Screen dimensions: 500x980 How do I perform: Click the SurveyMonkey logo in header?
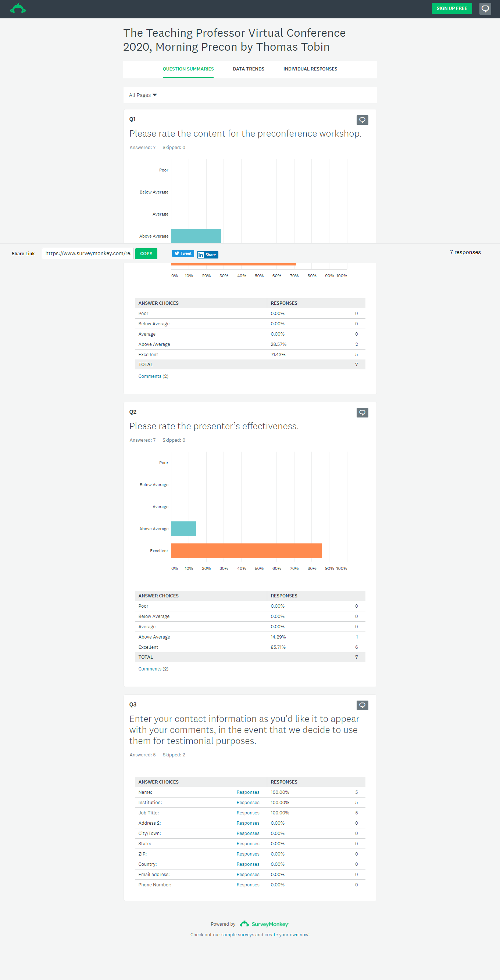(18, 8)
